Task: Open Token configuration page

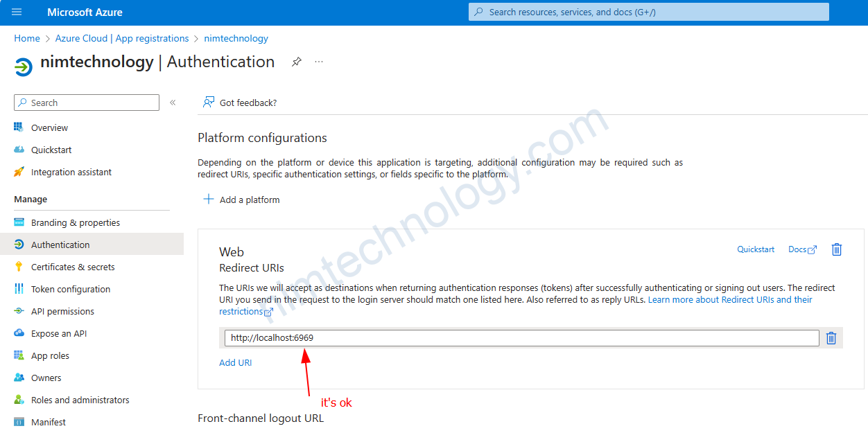Action: coord(71,289)
